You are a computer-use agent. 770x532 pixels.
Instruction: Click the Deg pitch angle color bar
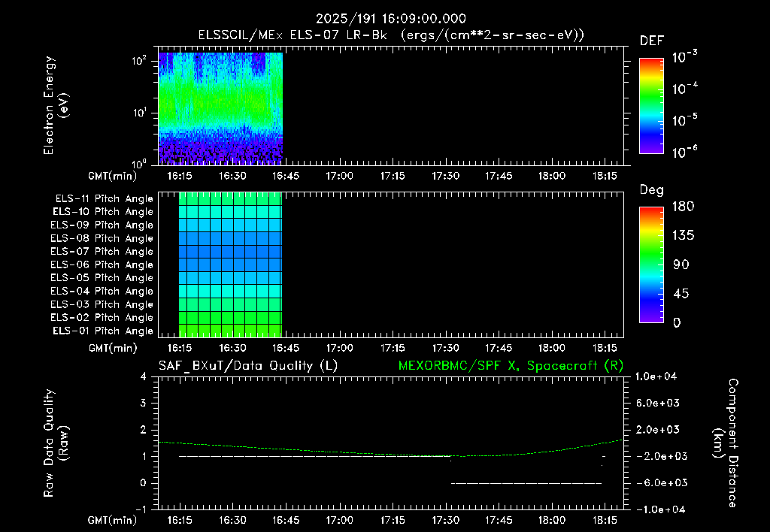[x=651, y=264]
